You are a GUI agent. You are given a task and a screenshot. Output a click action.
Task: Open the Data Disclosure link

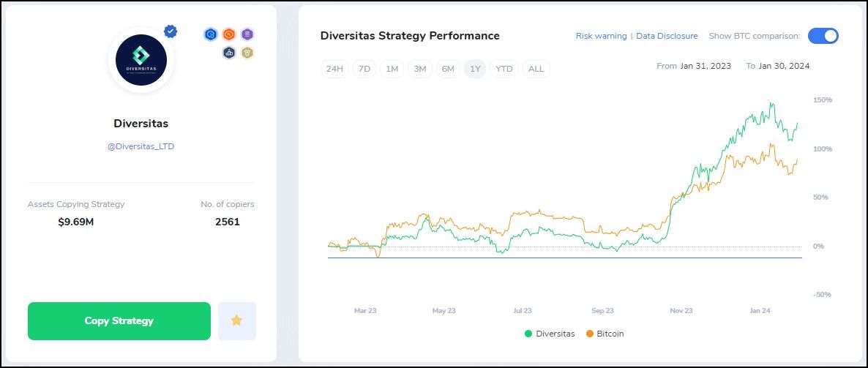tap(667, 36)
